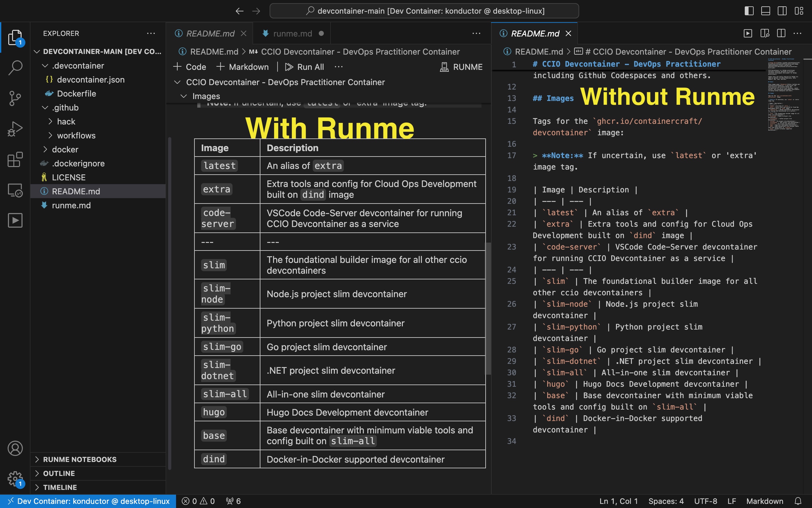Screen dimensions: 812x508
Task: Open the Search view in activity bar
Action: pos(15,68)
